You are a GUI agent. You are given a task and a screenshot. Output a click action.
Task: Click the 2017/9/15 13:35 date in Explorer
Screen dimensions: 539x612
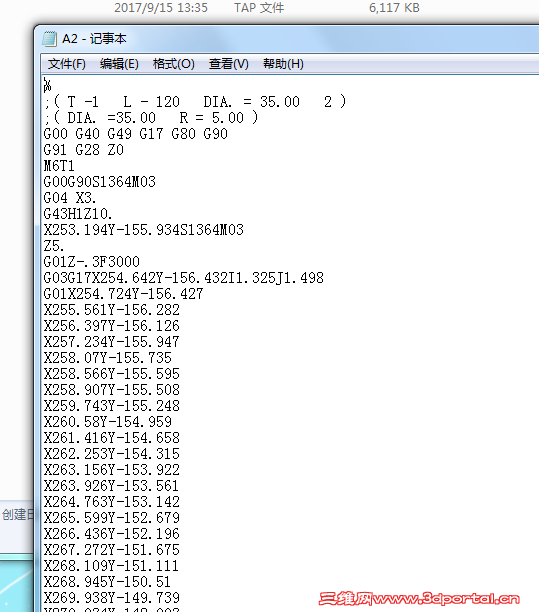pos(161,7)
